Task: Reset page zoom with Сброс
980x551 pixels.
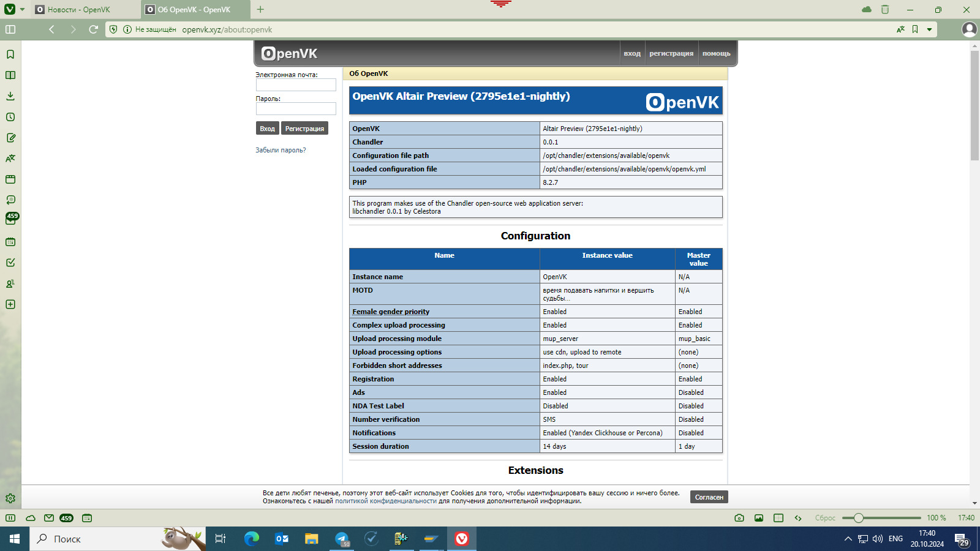Action: click(825, 518)
